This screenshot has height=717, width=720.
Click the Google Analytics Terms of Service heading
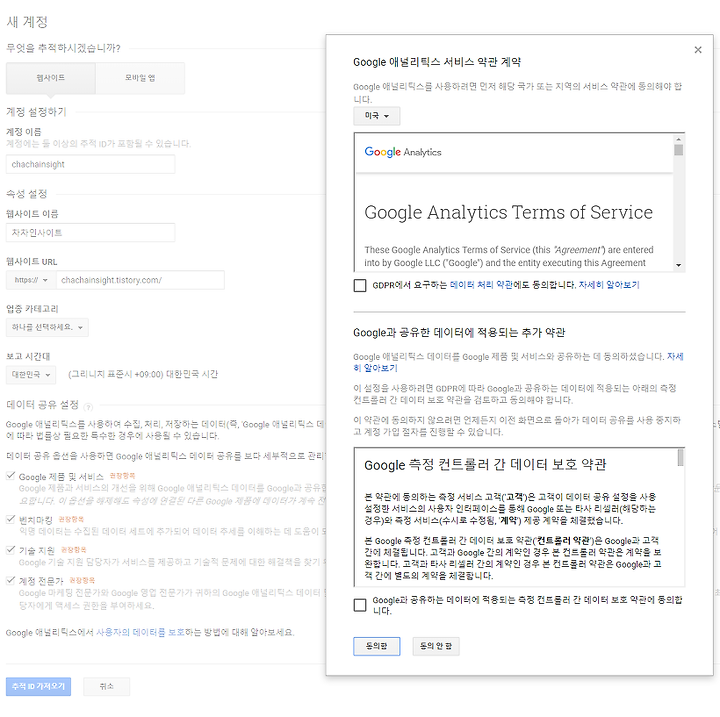coord(508,212)
